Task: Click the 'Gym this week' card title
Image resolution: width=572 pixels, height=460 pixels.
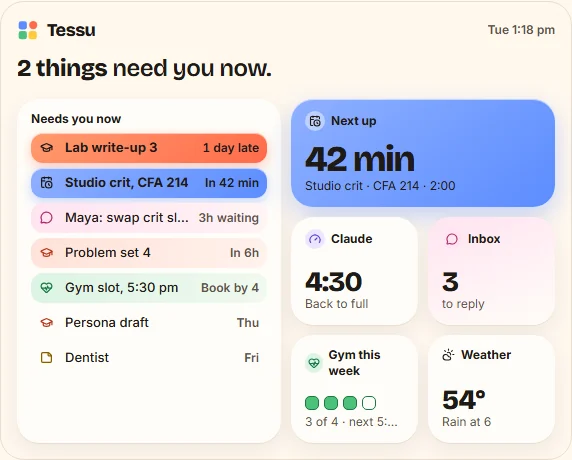Action: click(354, 363)
